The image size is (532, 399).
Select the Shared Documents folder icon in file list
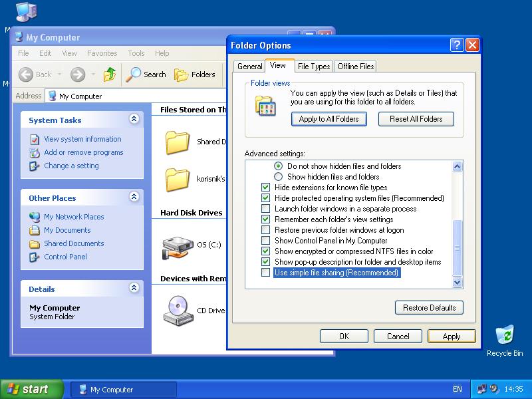[177, 142]
